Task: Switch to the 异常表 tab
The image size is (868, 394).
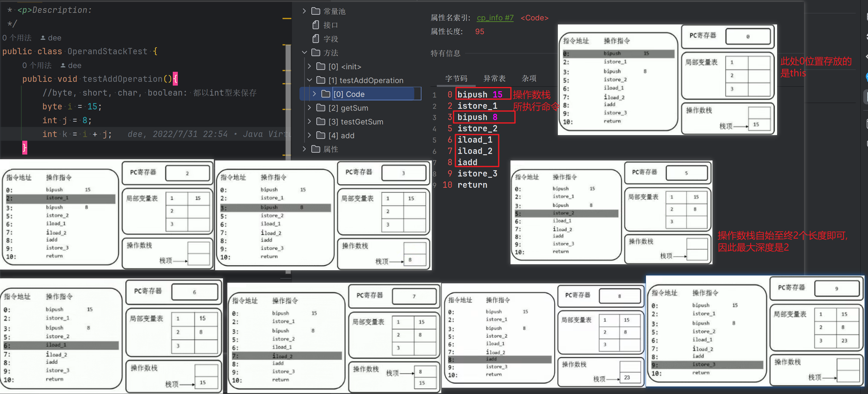Action: tap(494, 78)
